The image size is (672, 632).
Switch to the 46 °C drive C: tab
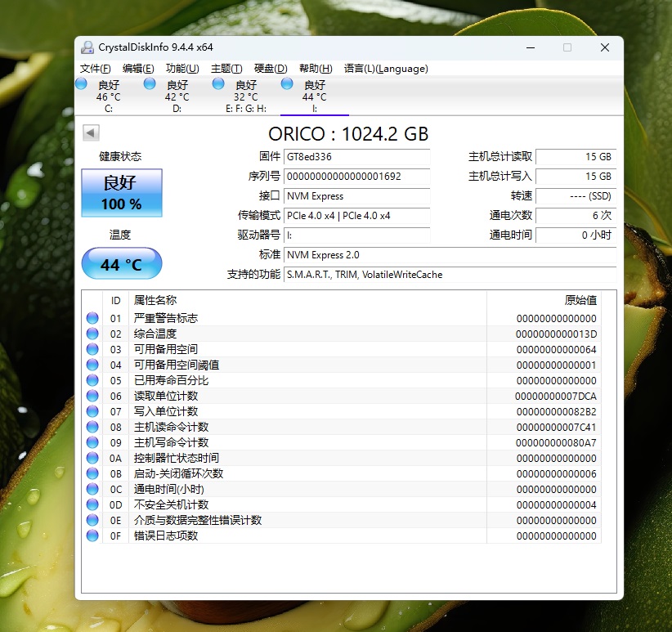109,96
